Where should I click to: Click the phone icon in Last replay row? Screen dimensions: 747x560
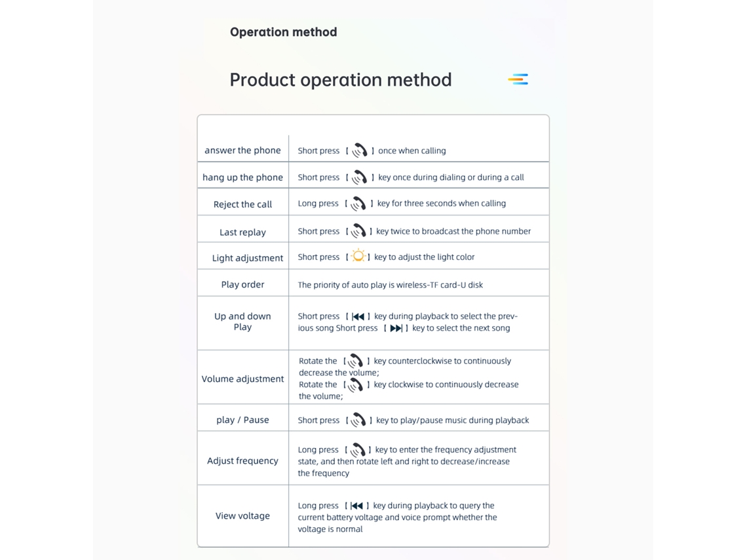358,231
